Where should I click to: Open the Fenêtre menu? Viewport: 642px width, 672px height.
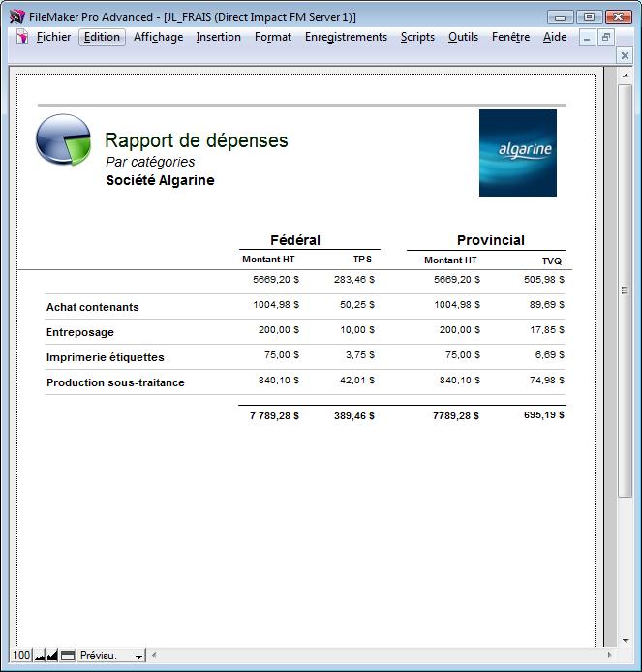(x=511, y=37)
